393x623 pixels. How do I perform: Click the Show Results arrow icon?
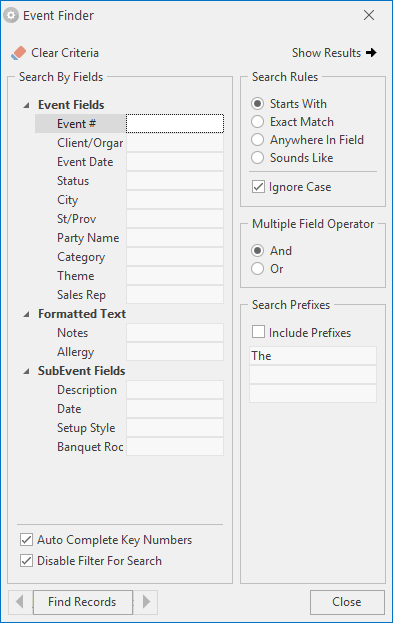pos(371,53)
